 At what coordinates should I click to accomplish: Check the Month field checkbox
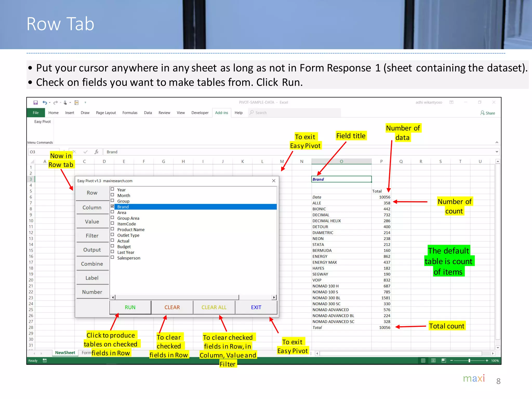[112, 195]
